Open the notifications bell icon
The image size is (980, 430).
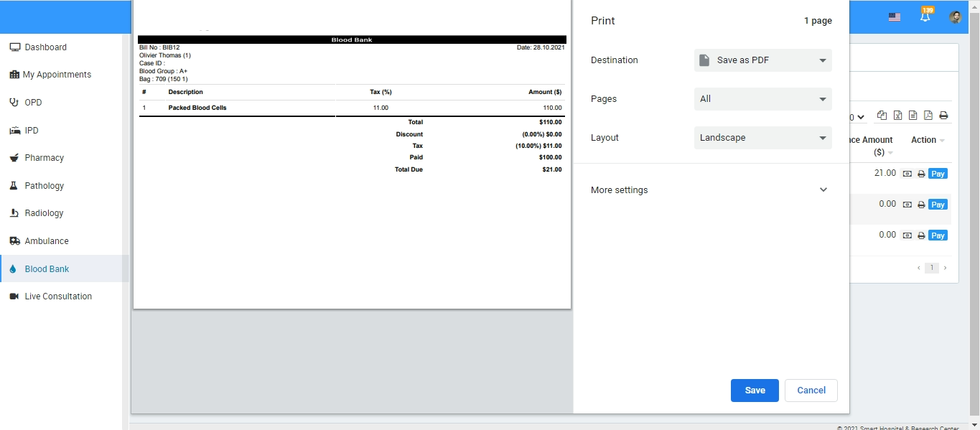click(x=925, y=17)
